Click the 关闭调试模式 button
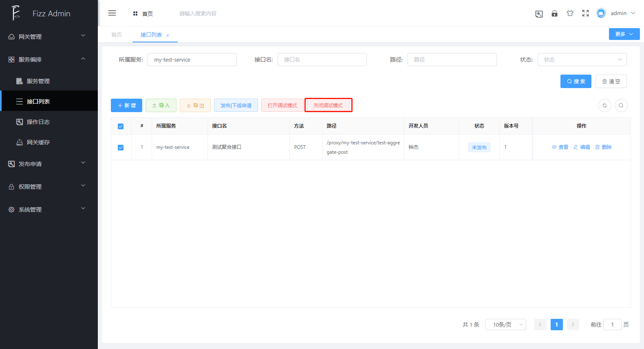The image size is (644, 349). point(328,105)
